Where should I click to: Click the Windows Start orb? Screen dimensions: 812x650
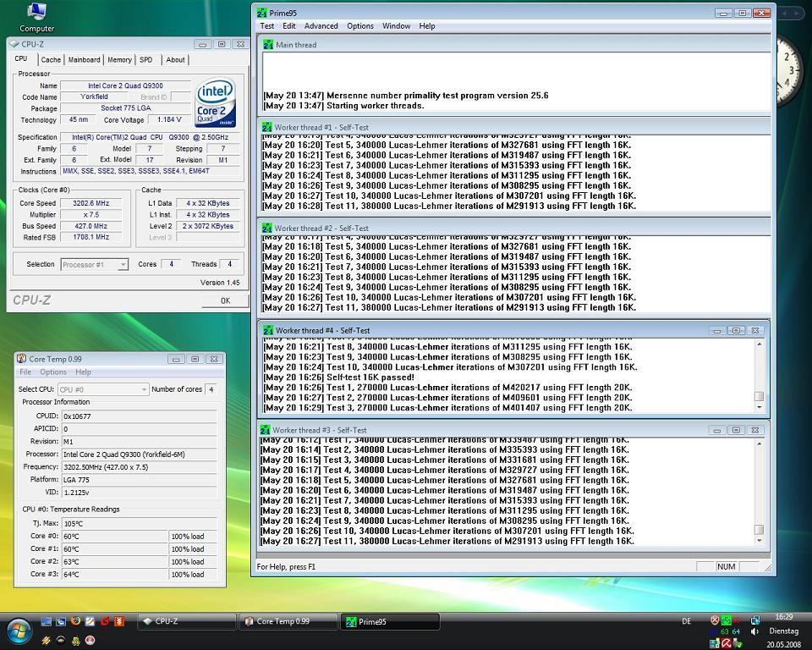19,631
